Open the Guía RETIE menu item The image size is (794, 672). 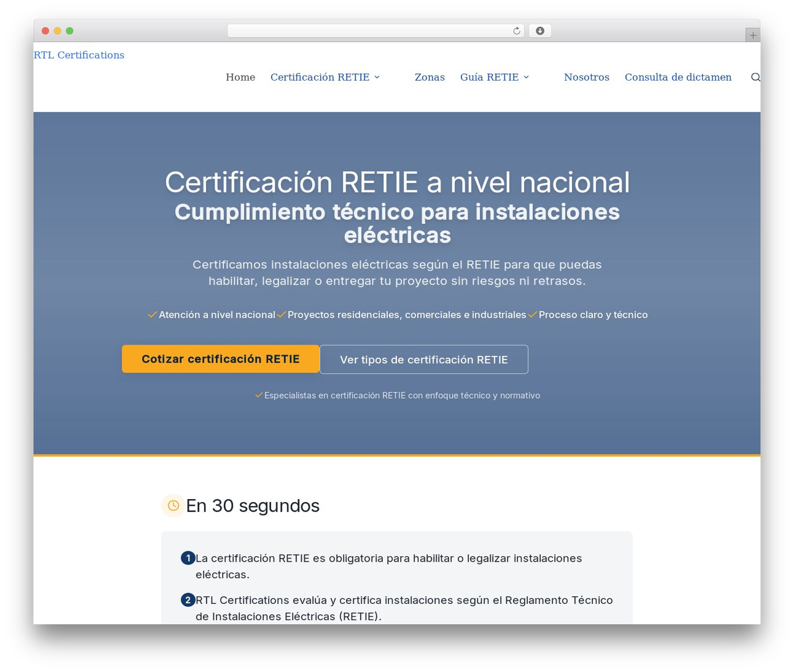click(x=489, y=77)
